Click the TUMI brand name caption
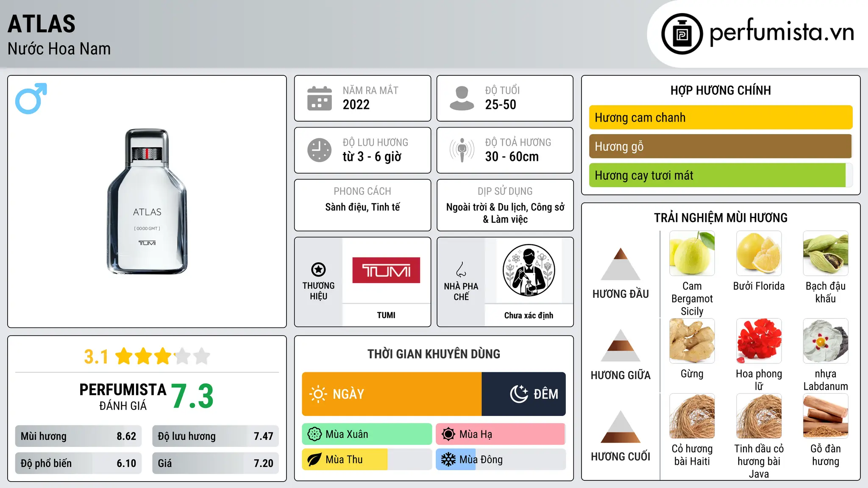This screenshot has width=868, height=488. [386, 315]
